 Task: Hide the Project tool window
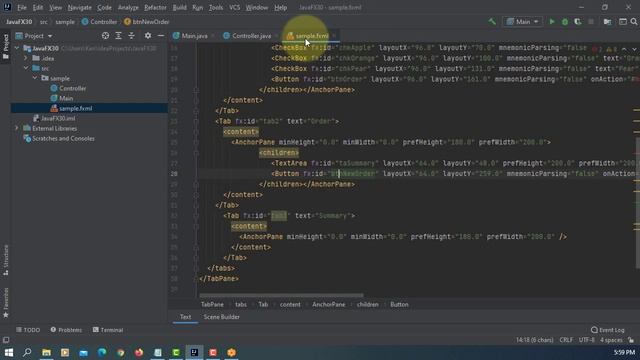[161, 36]
